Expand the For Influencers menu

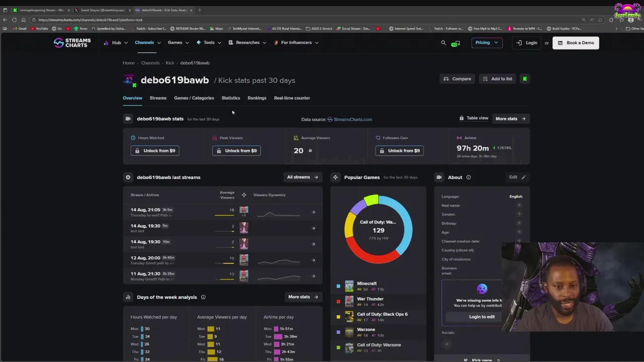296,43
